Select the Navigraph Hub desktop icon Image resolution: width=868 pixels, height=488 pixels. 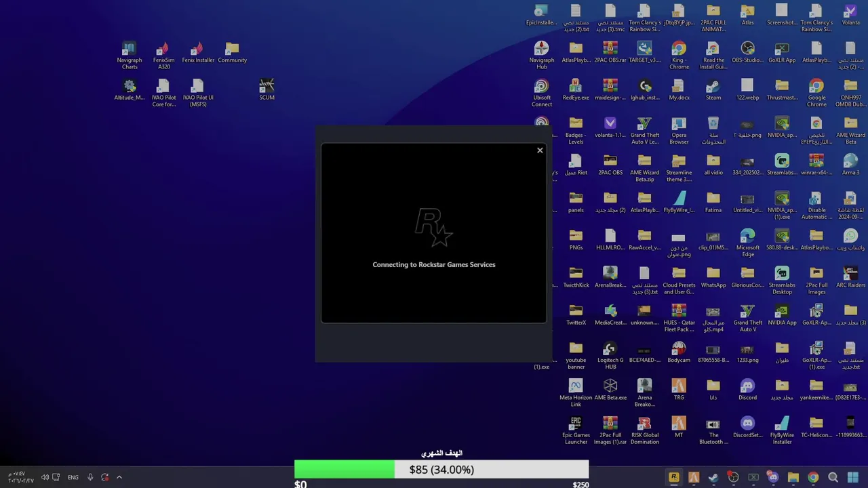click(542, 56)
